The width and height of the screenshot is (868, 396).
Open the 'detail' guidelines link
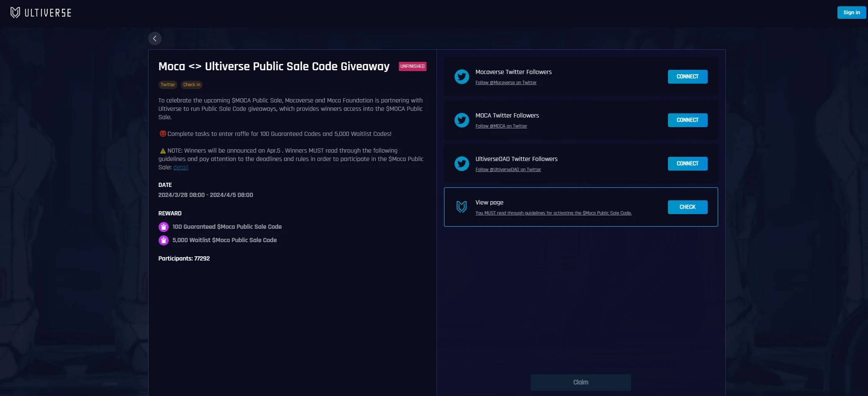pyautogui.click(x=181, y=167)
